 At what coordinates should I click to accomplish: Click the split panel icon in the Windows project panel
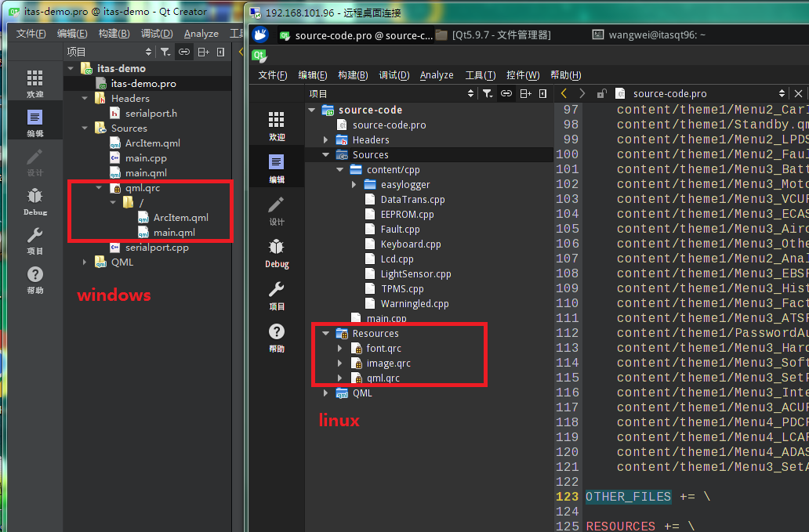(203, 52)
